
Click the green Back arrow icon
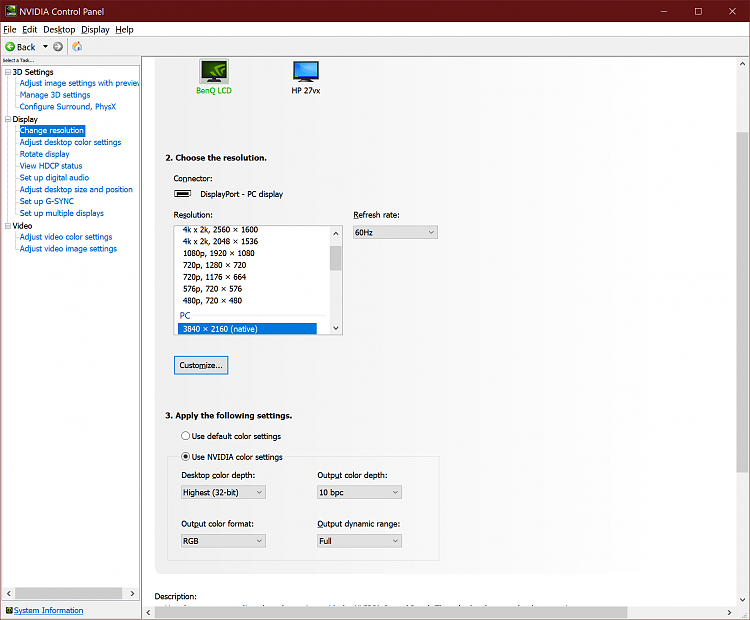click(x=10, y=47)
